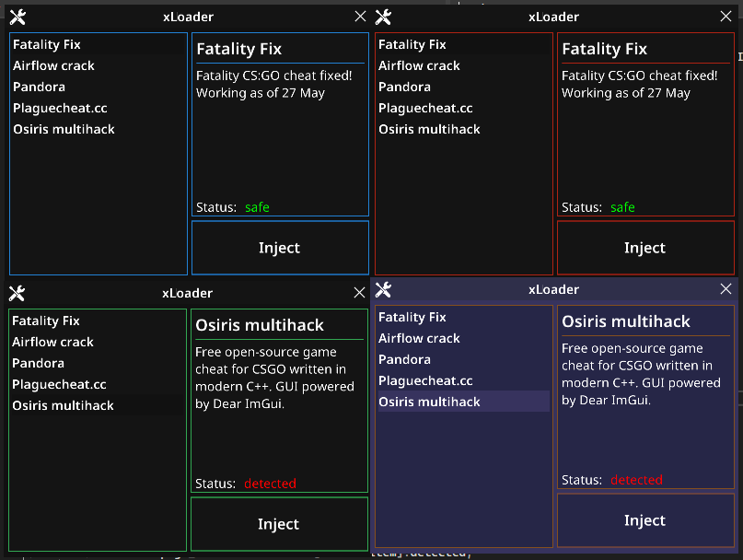Click the wrench icon in red-bordered xLoader window
743x560 pixels.
point(383,17)
